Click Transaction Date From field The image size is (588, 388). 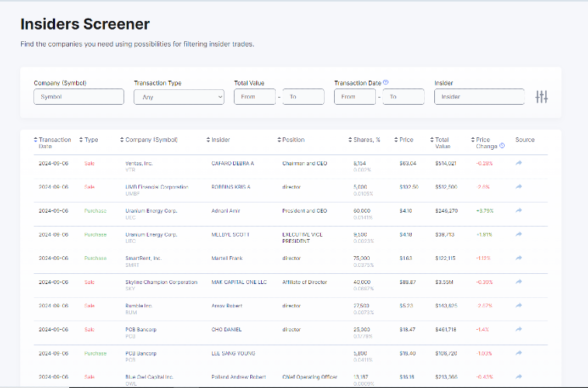coord(355,97)
